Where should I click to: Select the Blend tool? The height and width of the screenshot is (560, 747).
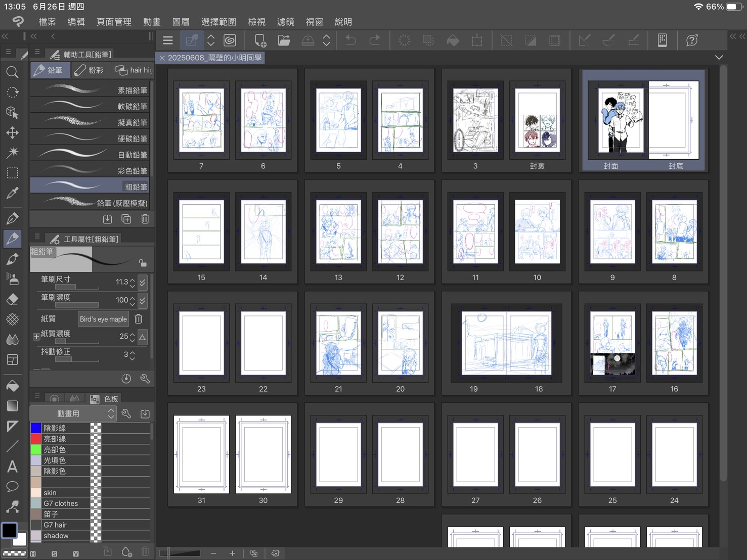coord(12,339)
